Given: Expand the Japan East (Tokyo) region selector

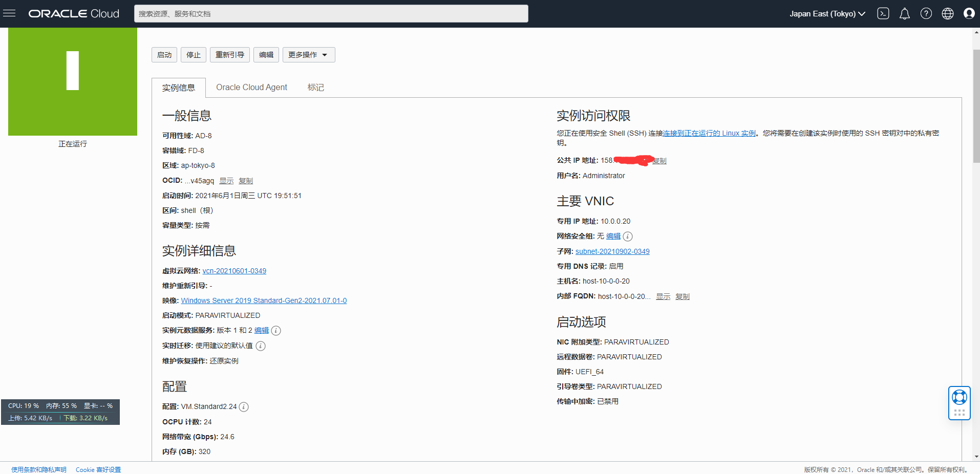Looking at the screenshot, I should click(x=827, y=14).
